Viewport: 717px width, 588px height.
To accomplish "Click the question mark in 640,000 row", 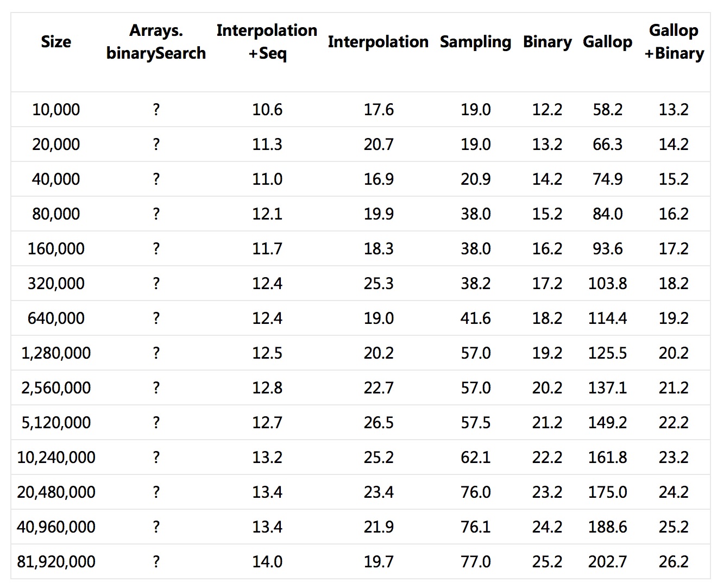I will click(x=156, y=318).
